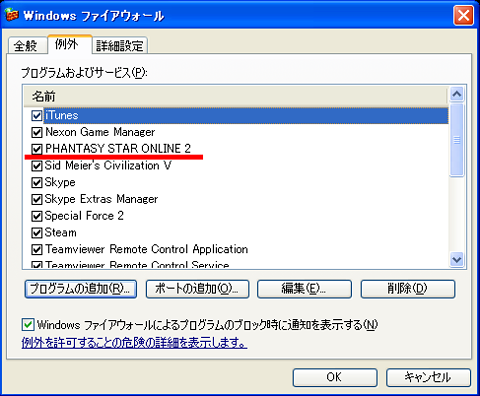
Task: Click the list scrollbar down arrow
Action: [x=457, y=259]
